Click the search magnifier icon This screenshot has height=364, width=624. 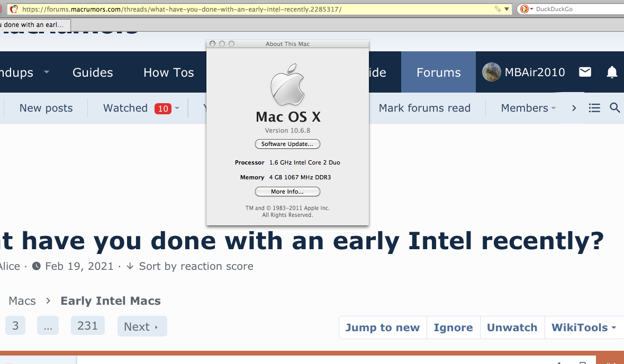(615, 107)
